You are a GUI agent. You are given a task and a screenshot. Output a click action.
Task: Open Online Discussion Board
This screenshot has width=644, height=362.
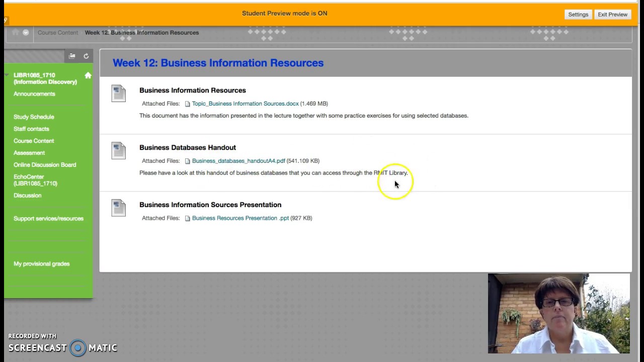[x=45, y=165]
